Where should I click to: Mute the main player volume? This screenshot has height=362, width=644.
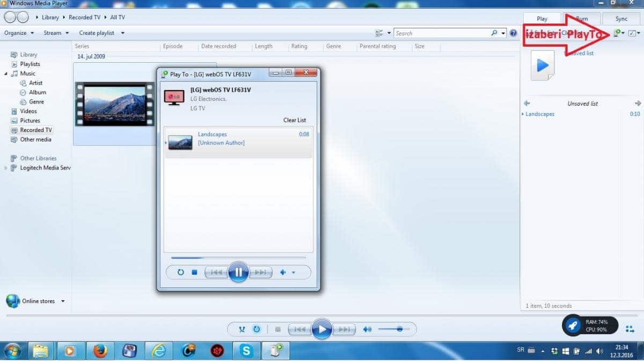(367, 329)
